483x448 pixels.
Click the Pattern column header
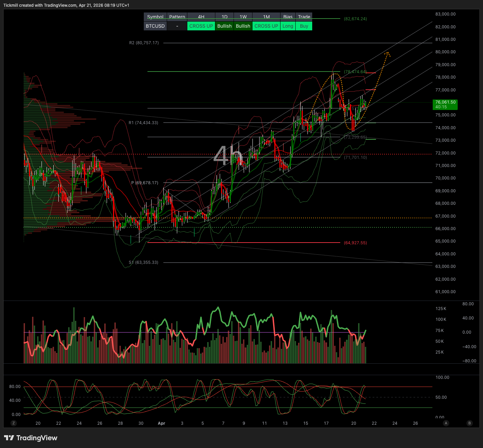(x=177, y=17)
